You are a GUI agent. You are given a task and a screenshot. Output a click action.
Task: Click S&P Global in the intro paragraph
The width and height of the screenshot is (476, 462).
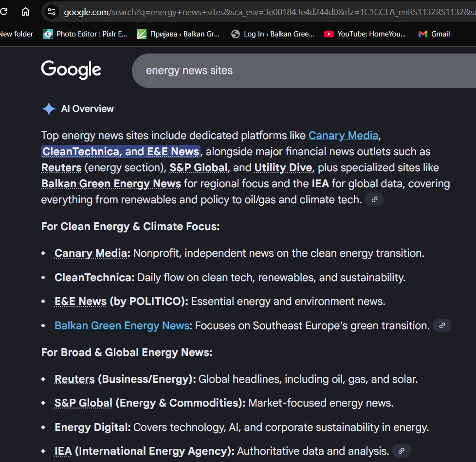[198, 167]
